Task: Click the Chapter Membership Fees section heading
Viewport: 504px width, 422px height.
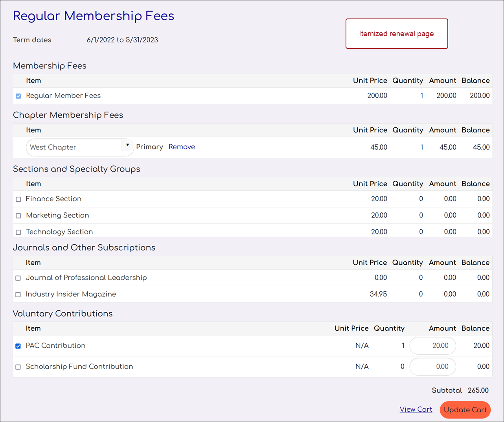Action: tap(68, 115)
